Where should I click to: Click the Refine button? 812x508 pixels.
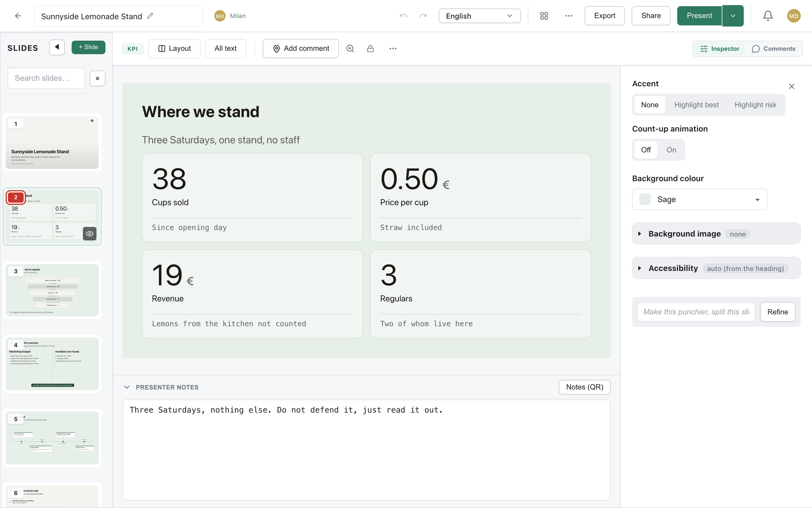[777, 312]
